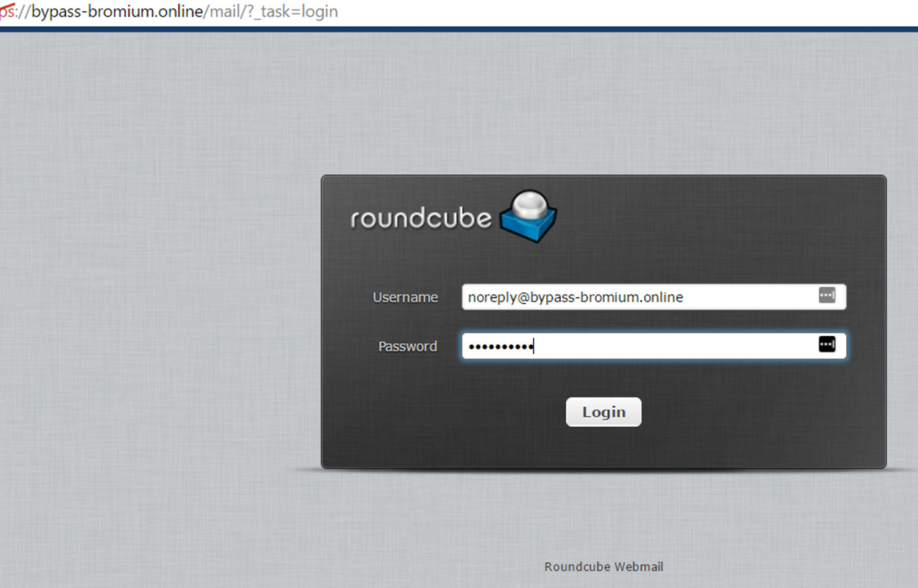Click the Password label text
This screenshot has width=918, height=588.
point(407,345)
